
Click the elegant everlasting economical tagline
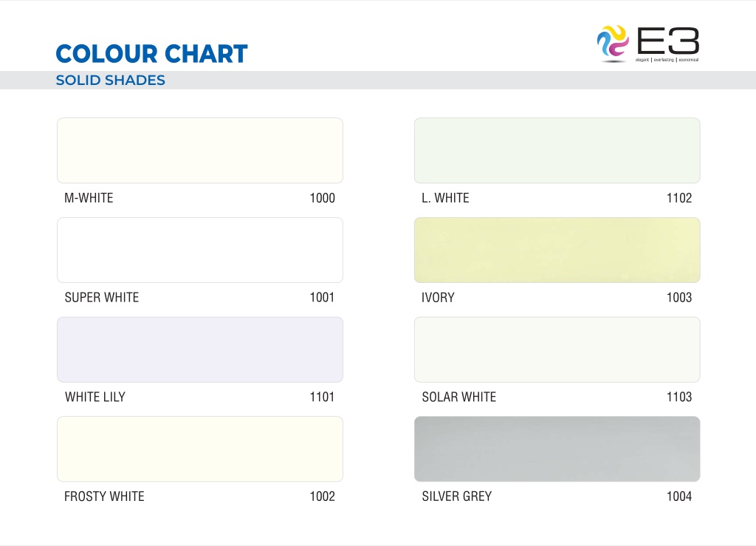[667, 60]
